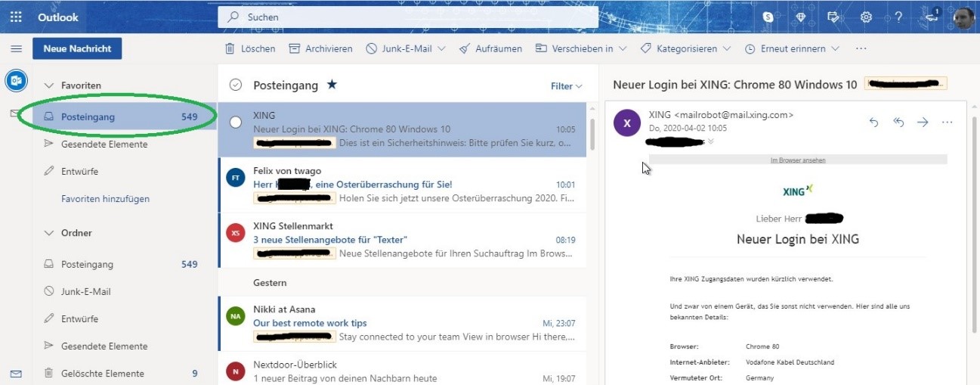Click the purple X sender avatar
The width and height of the screenshot is (980, 385).
click(x=627, y=123)
